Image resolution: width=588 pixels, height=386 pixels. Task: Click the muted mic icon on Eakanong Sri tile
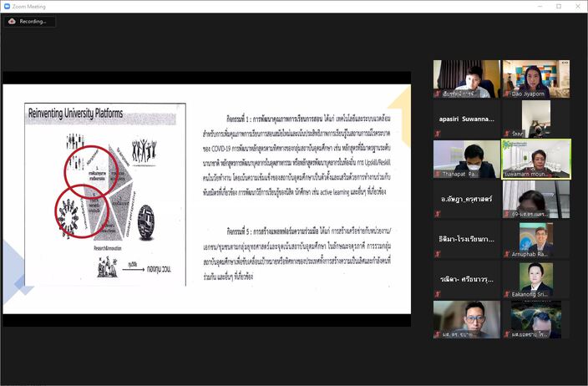pyautogui.click(x=507, y=294)
